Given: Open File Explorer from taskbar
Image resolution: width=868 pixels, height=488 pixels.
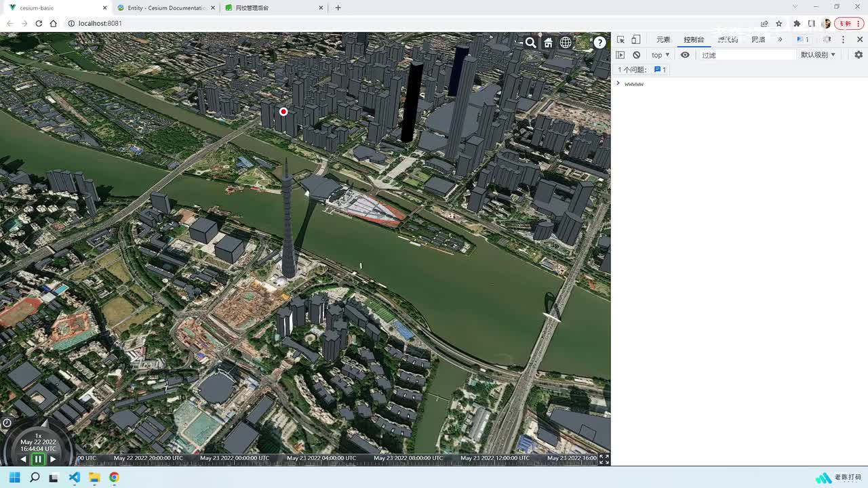Looking at the screenshot, I should [x=94, y=477].
